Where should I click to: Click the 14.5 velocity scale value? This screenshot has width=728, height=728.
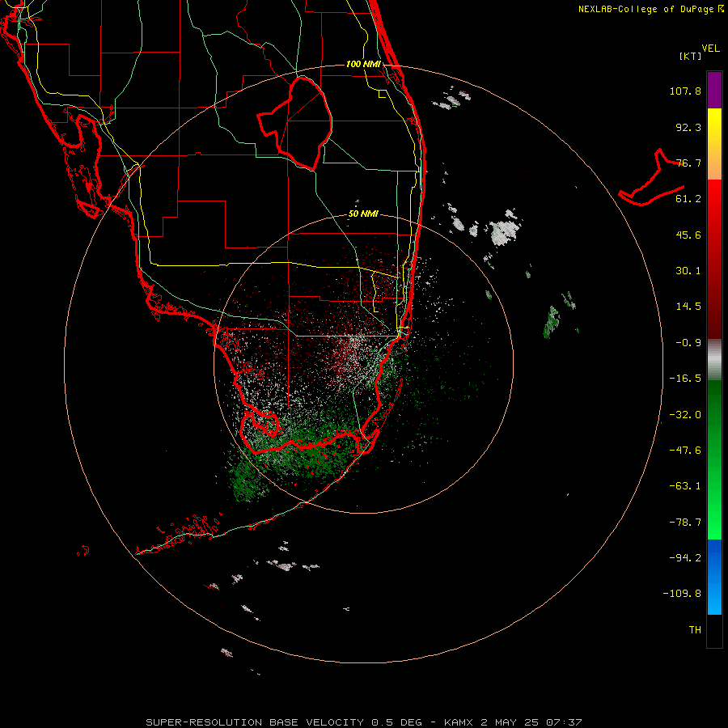pyautogui.click(x=688, y=307)
